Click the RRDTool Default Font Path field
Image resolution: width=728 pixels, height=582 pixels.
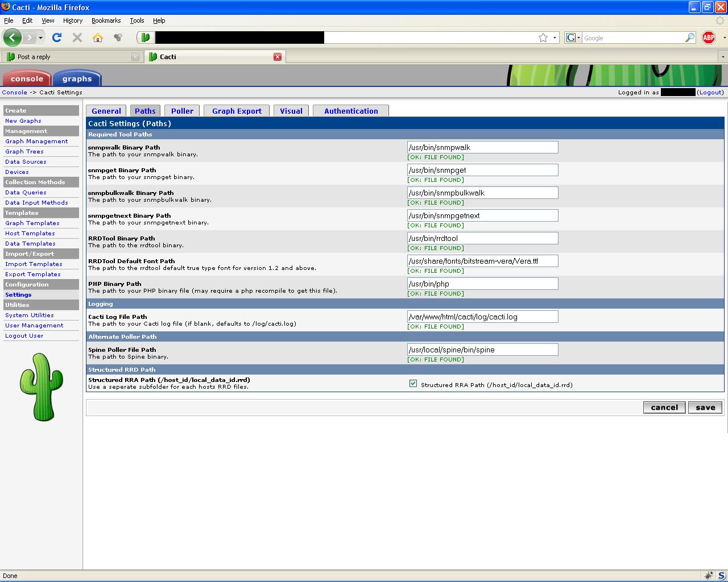click(x=483, y=261)
